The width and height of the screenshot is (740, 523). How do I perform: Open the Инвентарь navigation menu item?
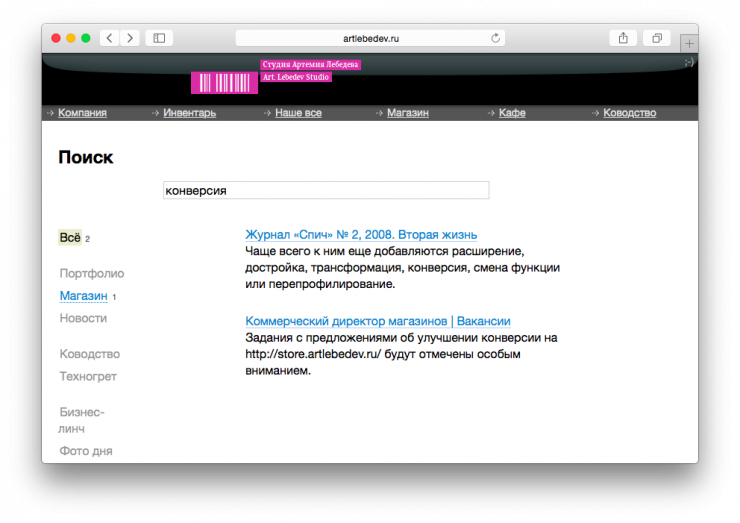click(x=190, y=113)
